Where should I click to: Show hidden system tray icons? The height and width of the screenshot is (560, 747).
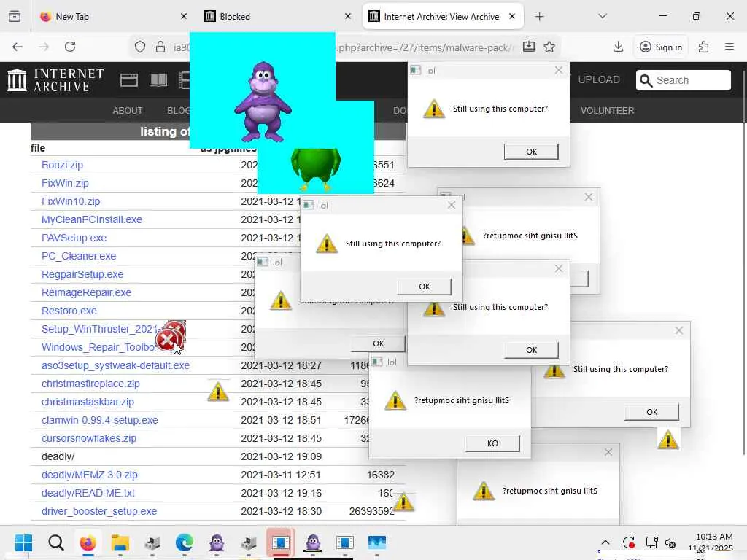[605, 542]
